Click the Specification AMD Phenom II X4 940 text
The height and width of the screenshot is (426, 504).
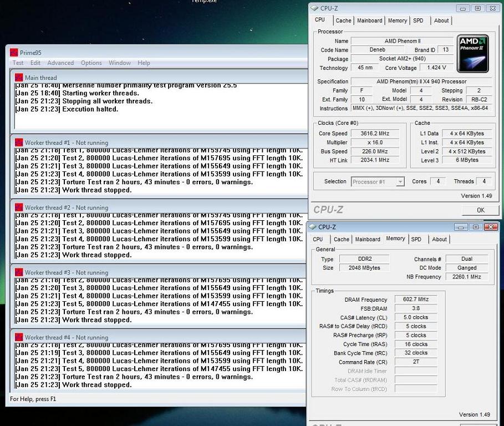(x=421, y=82)
